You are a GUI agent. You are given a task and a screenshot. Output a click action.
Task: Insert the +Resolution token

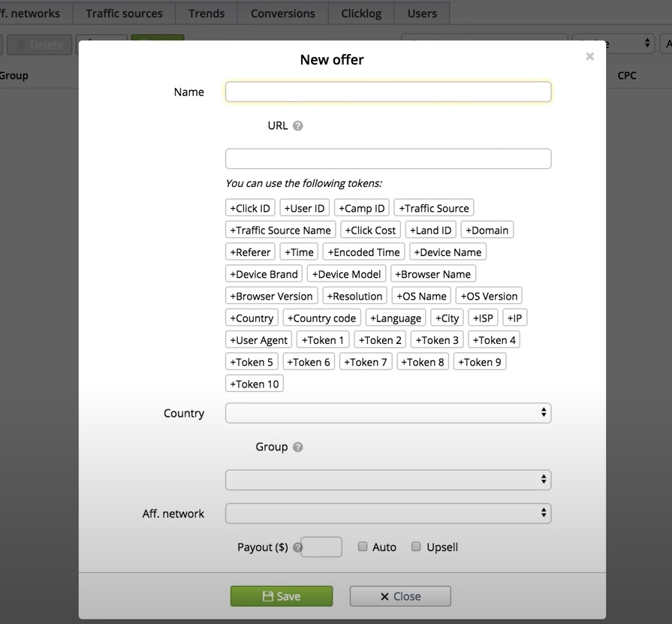pos(355,296)
